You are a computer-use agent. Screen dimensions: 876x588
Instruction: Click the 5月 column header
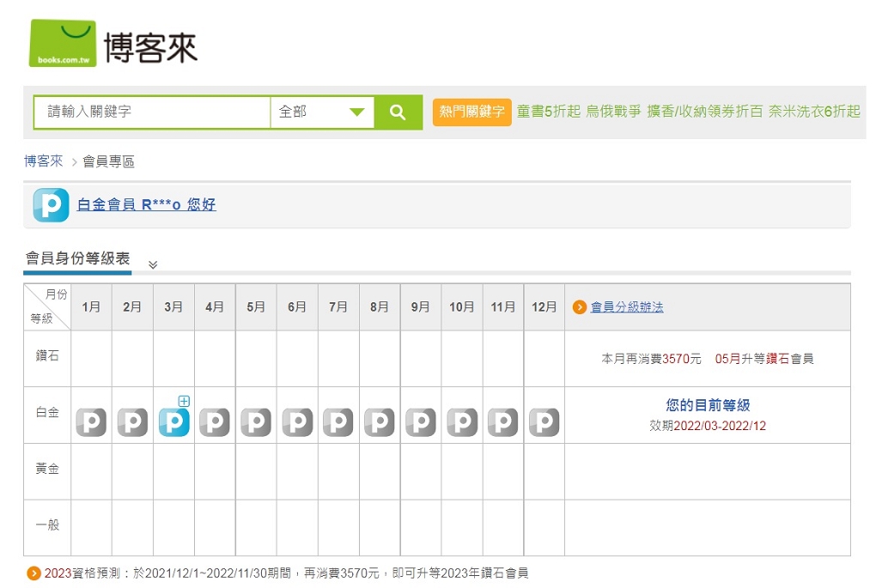point(256,307)
